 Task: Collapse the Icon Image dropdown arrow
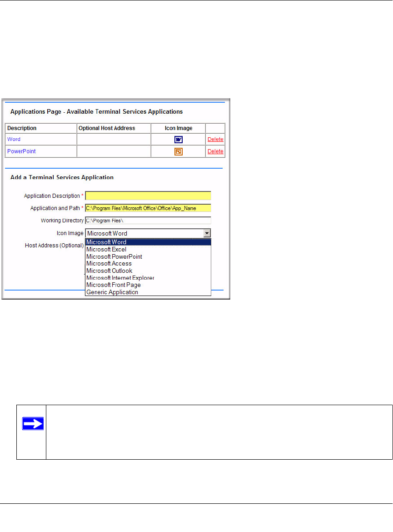click(x=207, y=233)
